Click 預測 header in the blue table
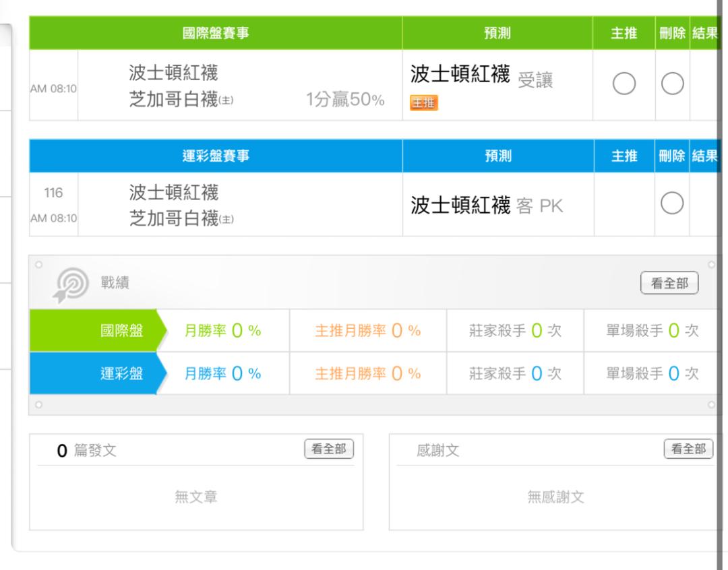 tap(498, 156)
